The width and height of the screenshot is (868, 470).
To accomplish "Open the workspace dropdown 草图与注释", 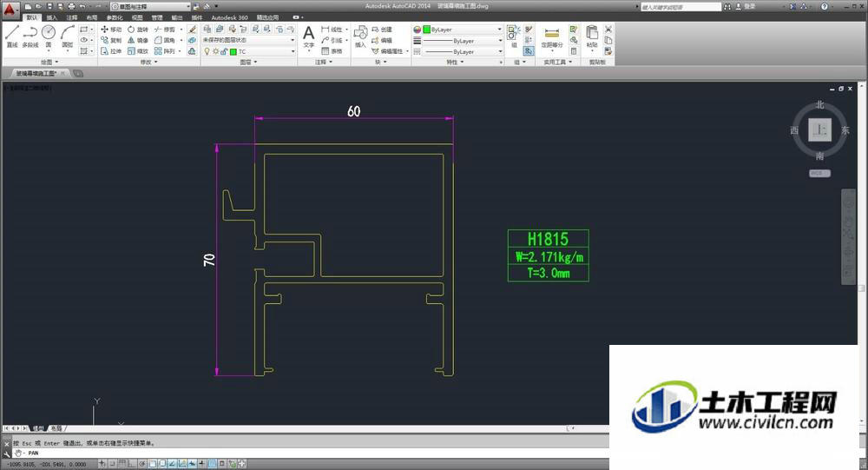I will [x=150, y=6].
